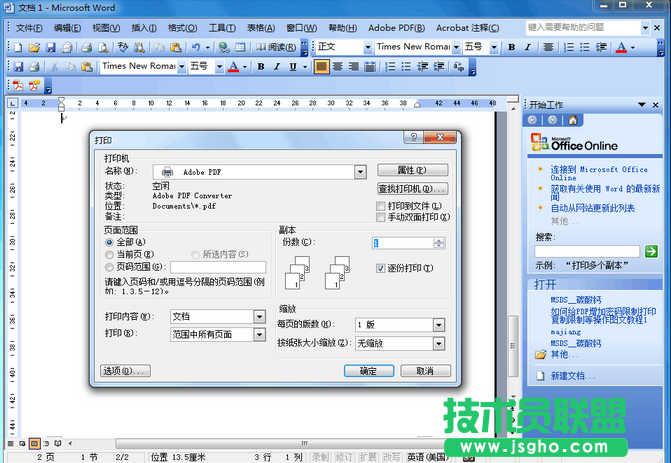671x463 pixels.
Task: Expand the 开始工作 task pane menu arrow
Action: (x=641, y=104)
